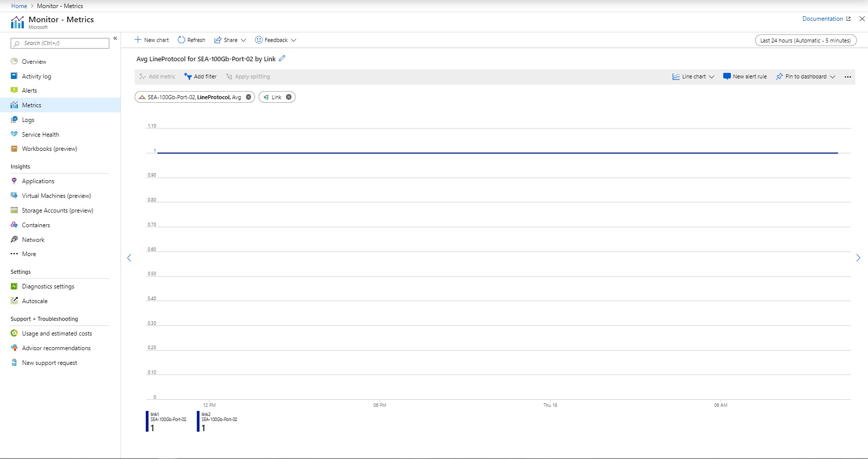This screenshot has height=459, width=868.
Task: Click Refresh to reload the chart
Action: point(191,39)
